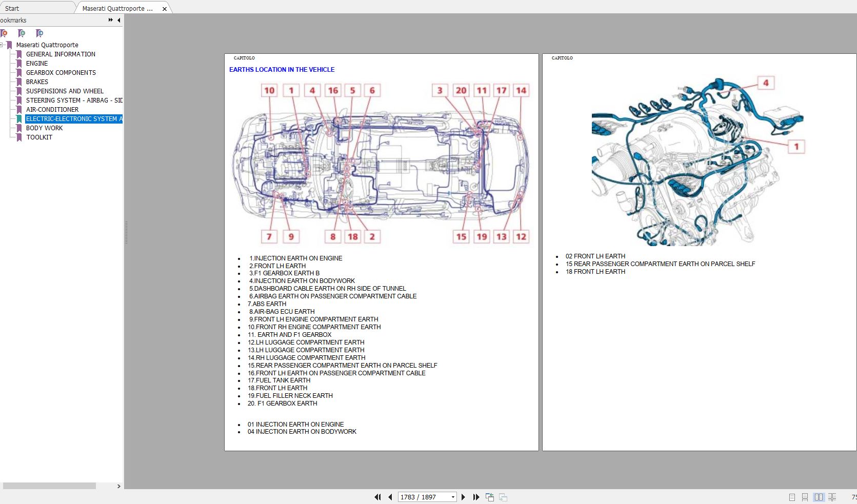Close the Maserati Quattroporte document tab
The width and height of the screenshot is (857, 504).
pos(164,9)
